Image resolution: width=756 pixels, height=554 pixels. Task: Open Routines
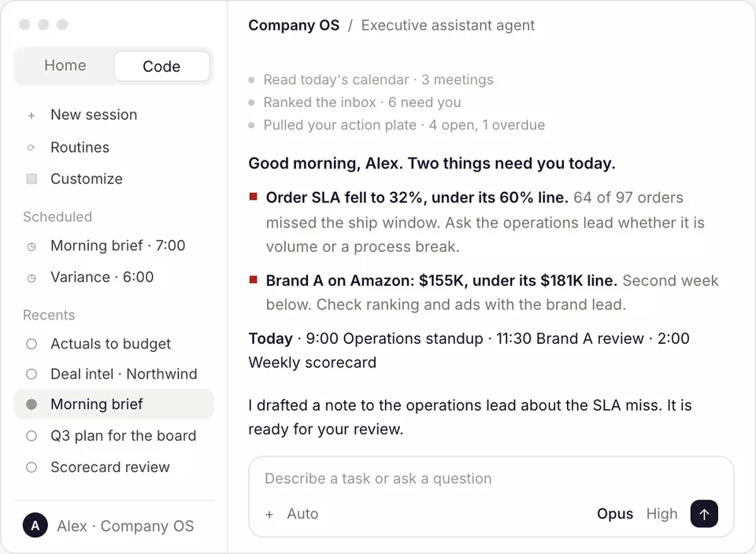coord(80,147)
